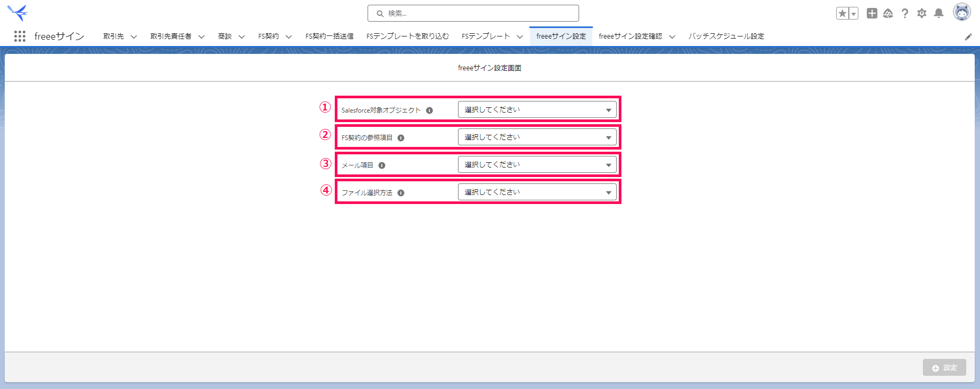Go to the 商談 tab
Image resolution: width=980 pixels, height=389 pixels.
click(x=225, y=36)
